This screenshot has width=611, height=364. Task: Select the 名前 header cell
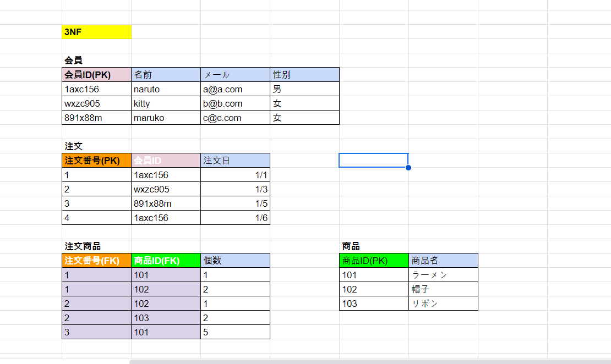tap(166, 75)
